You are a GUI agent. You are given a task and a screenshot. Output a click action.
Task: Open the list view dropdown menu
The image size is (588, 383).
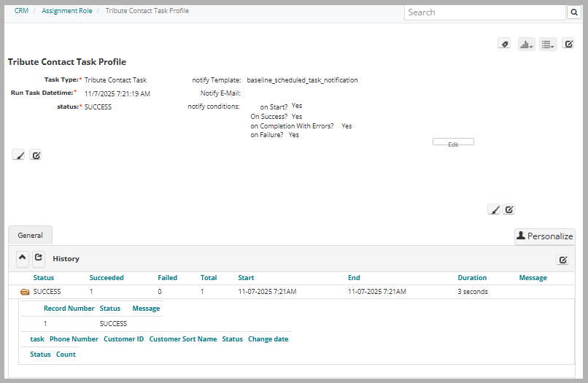tap(548, 45)
